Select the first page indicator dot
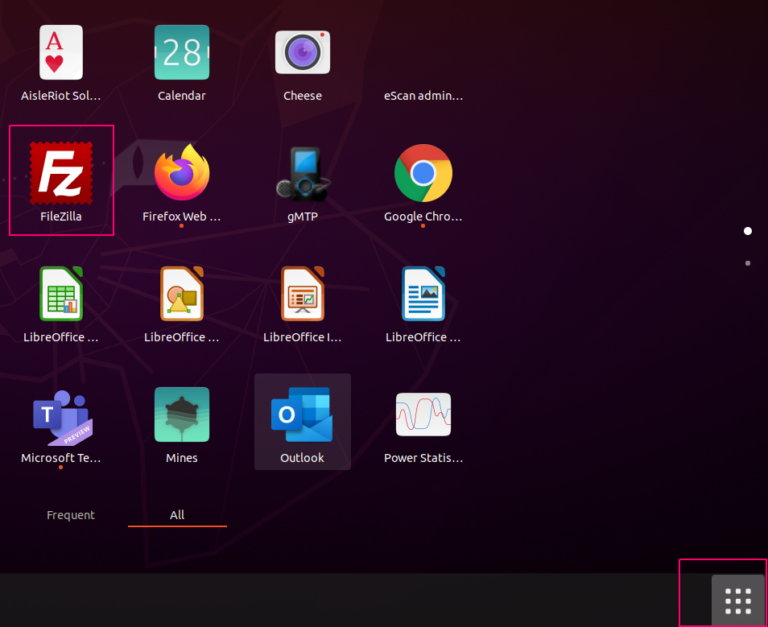This screenshot has width=768, height=627. (x=747, y=231)
